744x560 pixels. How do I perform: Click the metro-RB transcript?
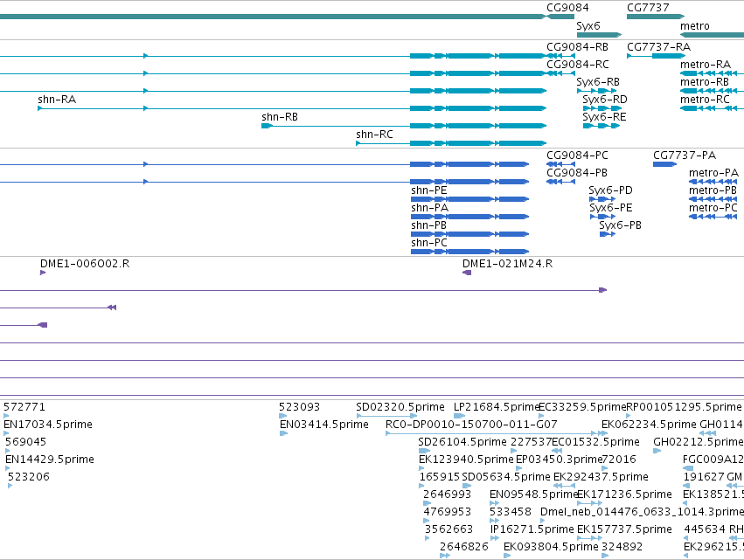[712, 91]
